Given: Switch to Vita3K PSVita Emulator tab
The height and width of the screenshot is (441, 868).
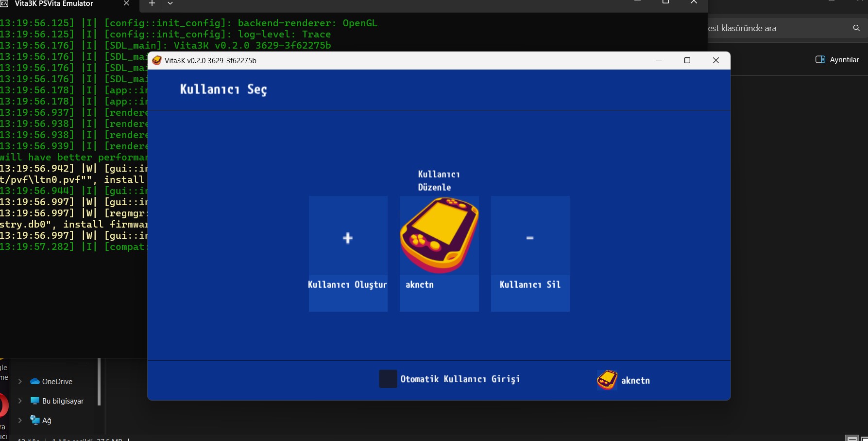Looking at the screenshot, I should tap(53, 4).
